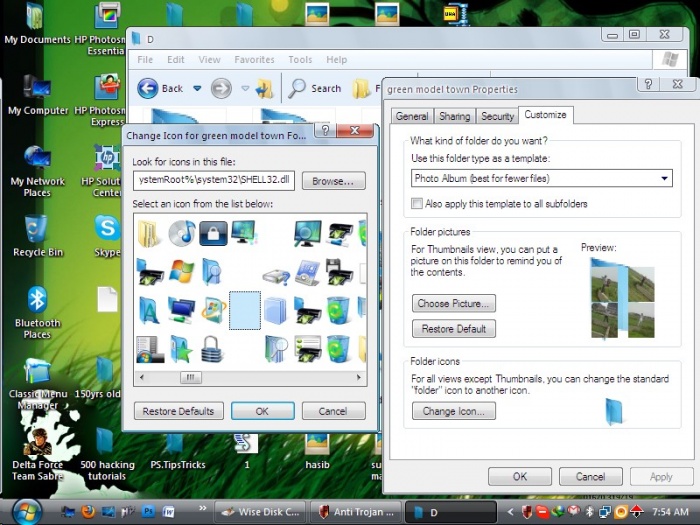
Task: Switch to Wise Disk C... taskbar button
Action: tap(261, 512)
